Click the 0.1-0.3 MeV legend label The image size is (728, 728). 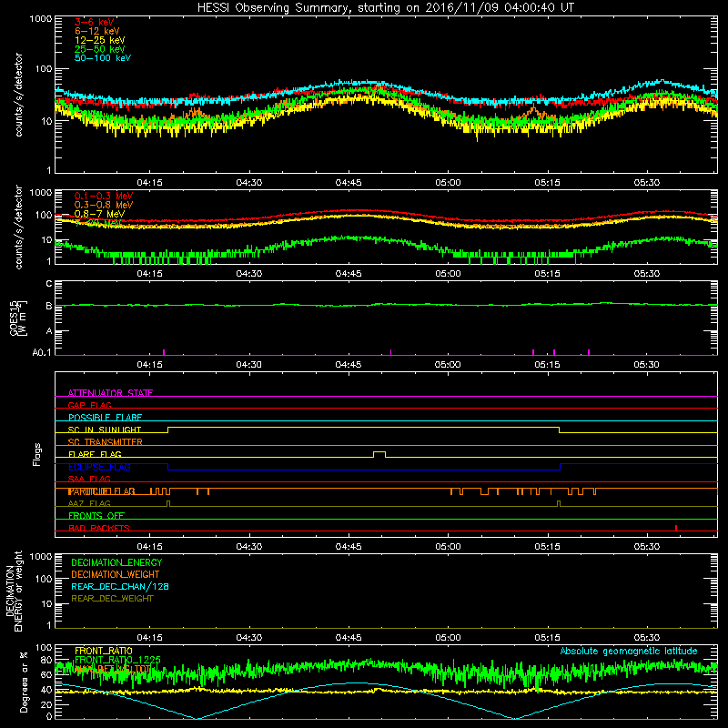coord(104,196)
